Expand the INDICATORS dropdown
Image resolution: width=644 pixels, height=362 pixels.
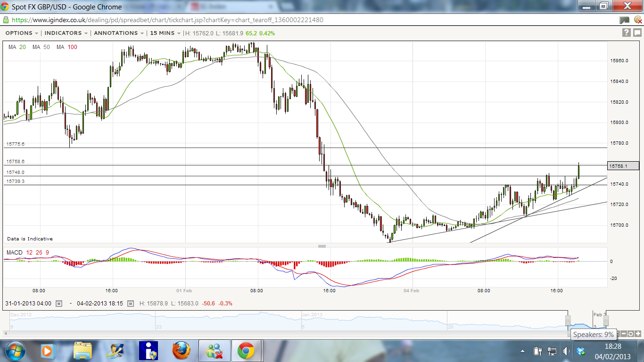point(66,33)
